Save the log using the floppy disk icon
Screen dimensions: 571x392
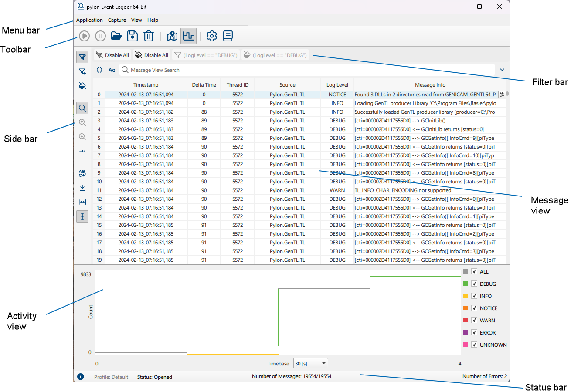[x=133, y=36]
